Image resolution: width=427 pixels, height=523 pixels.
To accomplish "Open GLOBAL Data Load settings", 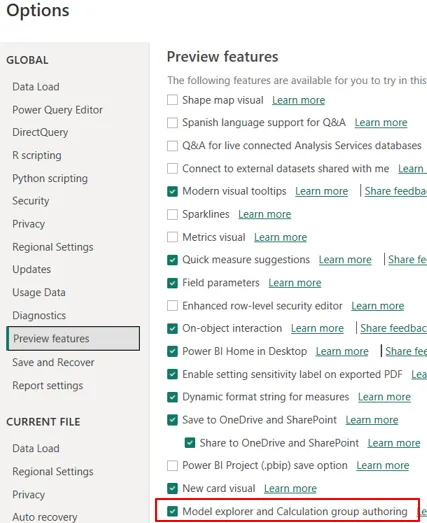I will 36,87.
